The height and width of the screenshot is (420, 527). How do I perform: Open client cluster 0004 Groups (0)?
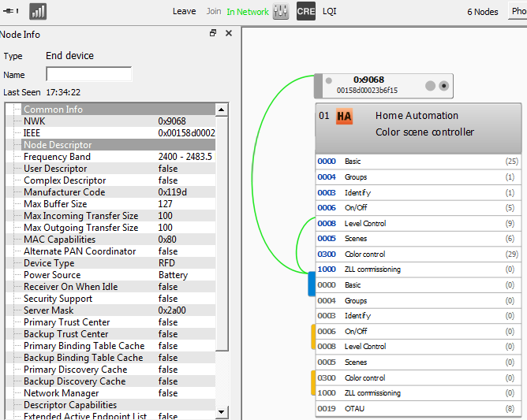coord(418,300)
